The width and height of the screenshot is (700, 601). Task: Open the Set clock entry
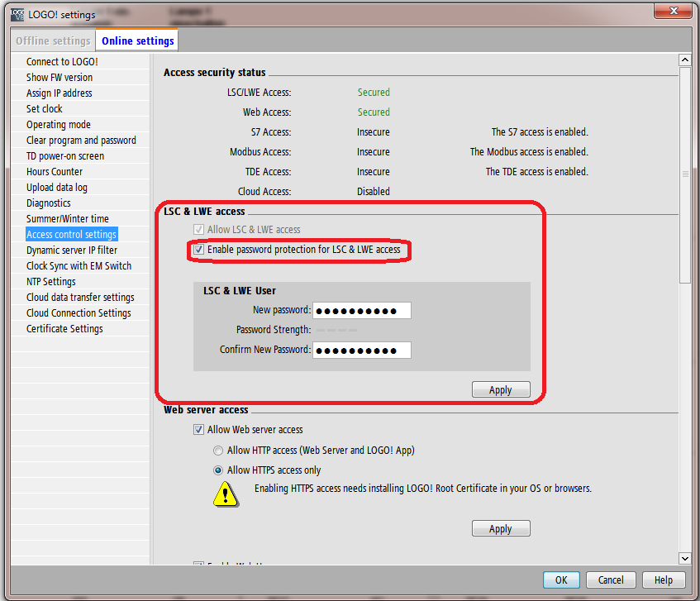44,108
